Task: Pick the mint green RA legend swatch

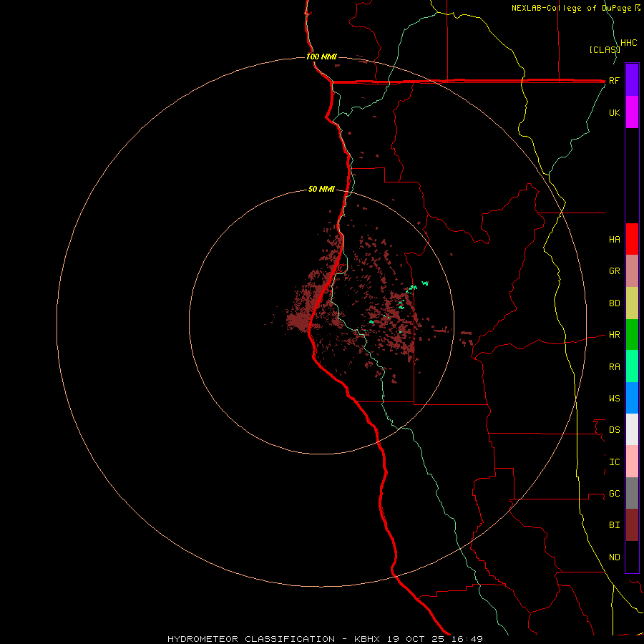Action: point(632,366)
